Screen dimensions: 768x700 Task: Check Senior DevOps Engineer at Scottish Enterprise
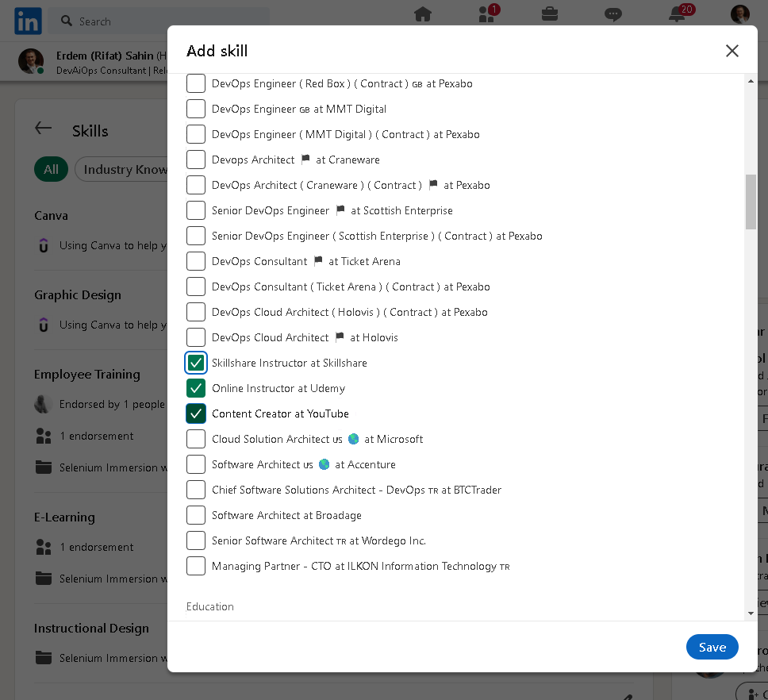tap(195, 210)
